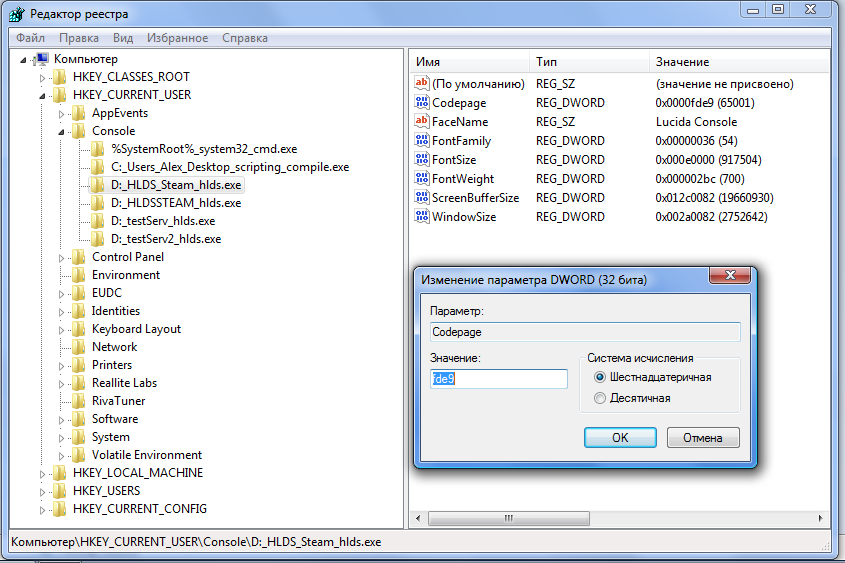Click the Lucida Console value text
Image resolution: width=845 pixels, height=563 pixels.
tap(696, 122)
